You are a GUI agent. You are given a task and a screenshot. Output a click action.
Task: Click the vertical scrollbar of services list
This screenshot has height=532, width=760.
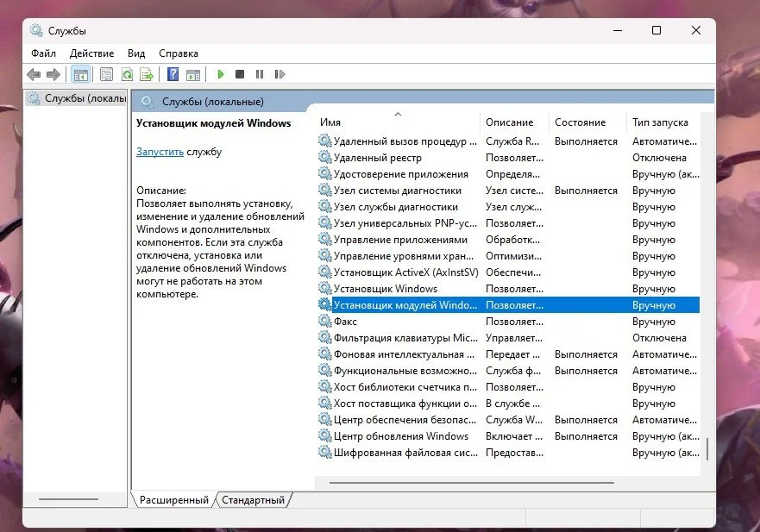click(x=707, y=448)
